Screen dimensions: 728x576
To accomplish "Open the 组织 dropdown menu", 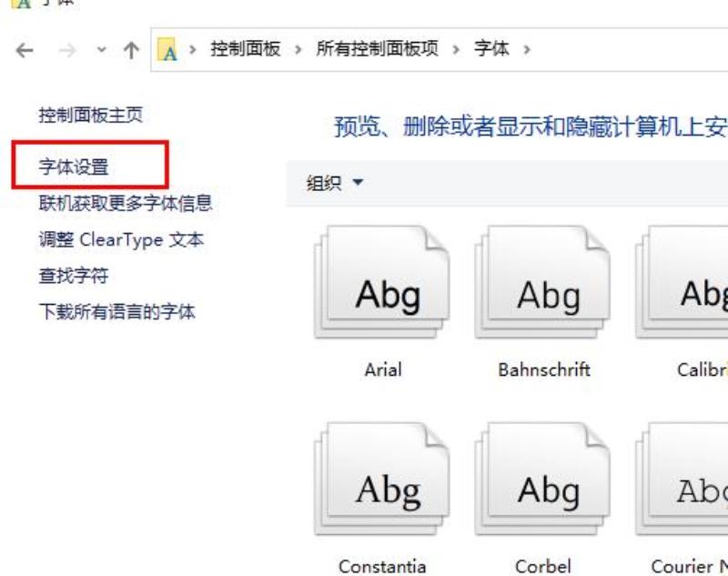I will coord(334,183).
